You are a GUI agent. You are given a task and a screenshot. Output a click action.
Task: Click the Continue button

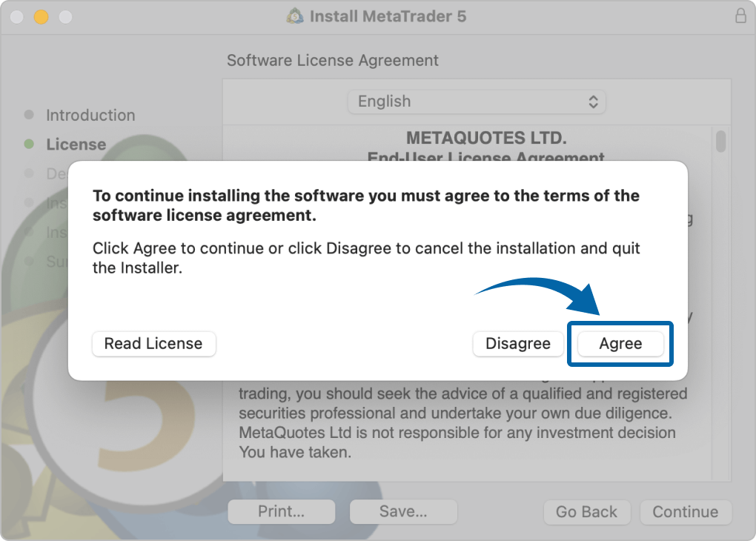(686, 512)
